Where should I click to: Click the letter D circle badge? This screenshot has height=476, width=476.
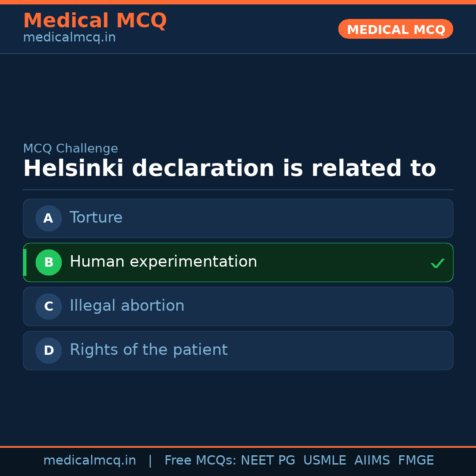[x=48, y=350]
